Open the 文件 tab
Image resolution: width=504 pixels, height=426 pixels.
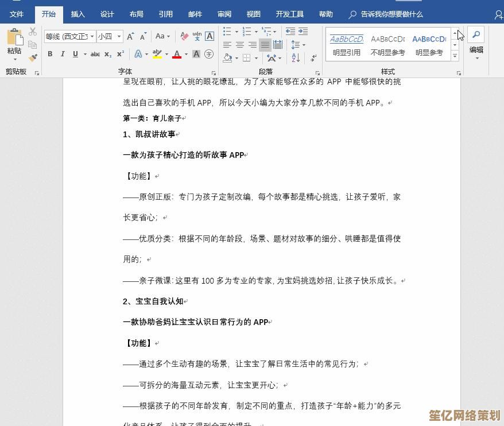pos(17,14)
